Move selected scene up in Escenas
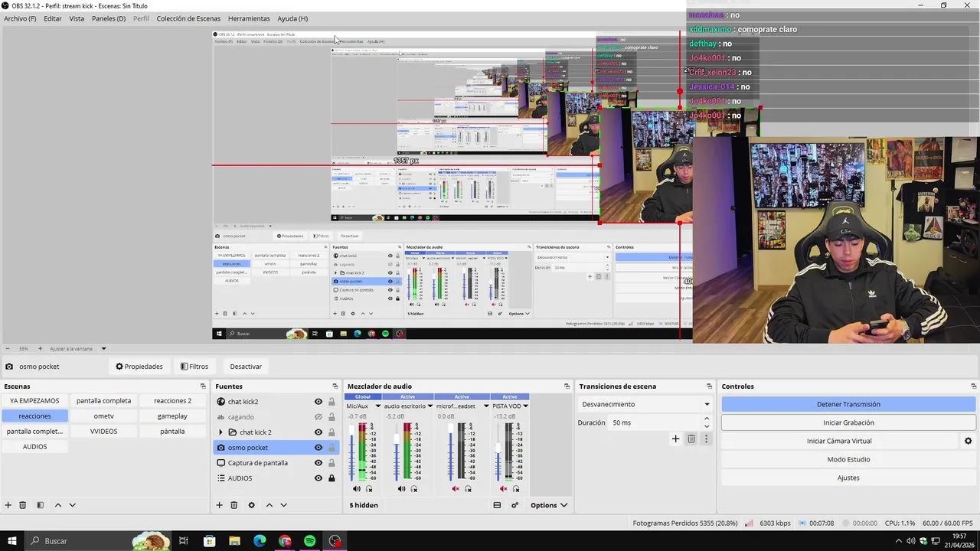 (x=57, y=505)
